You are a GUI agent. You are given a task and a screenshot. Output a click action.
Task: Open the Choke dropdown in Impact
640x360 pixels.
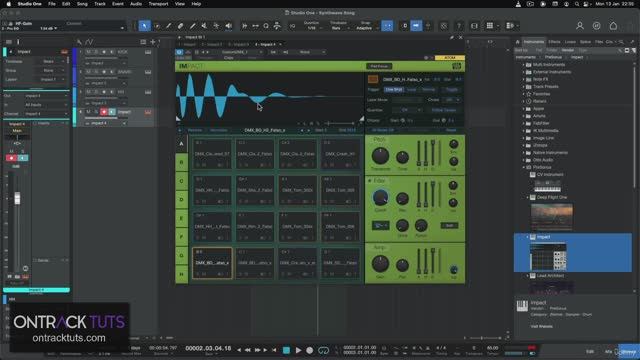(453, 100)
